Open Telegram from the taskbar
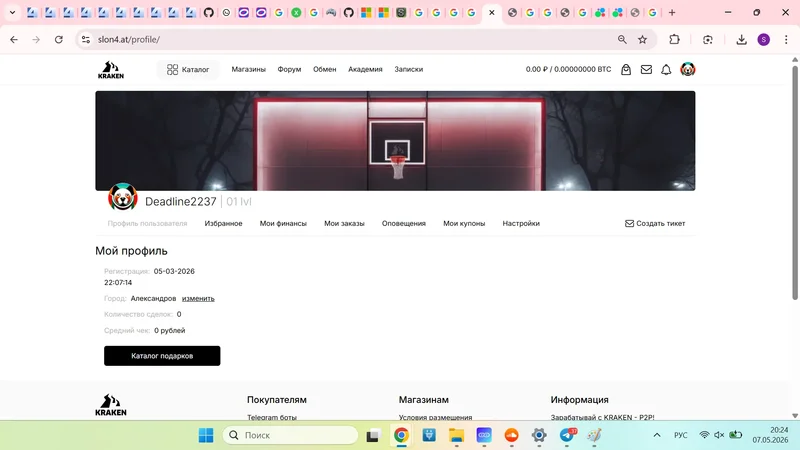The width and height of the screenshot is (800, 450). pos(567,435)
